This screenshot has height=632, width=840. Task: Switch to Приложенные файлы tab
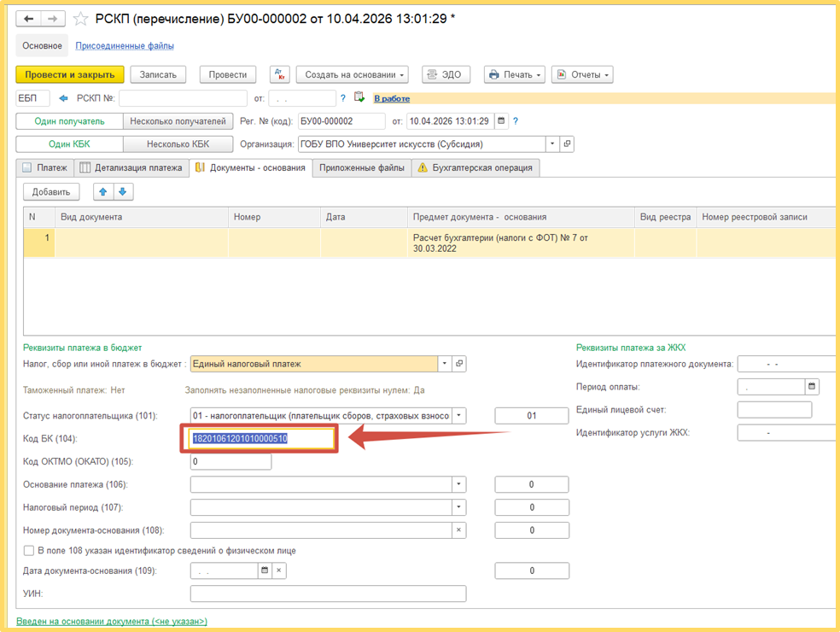[x=362, y=167]
